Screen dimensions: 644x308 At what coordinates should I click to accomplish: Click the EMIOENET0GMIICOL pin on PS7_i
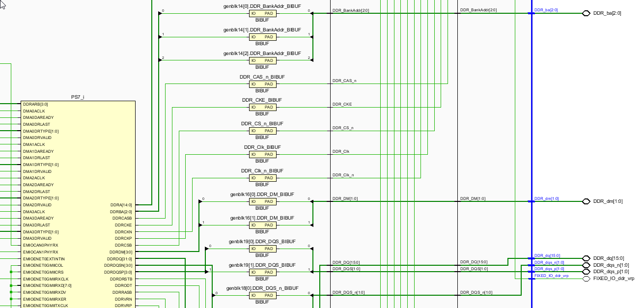coord(43,265)
